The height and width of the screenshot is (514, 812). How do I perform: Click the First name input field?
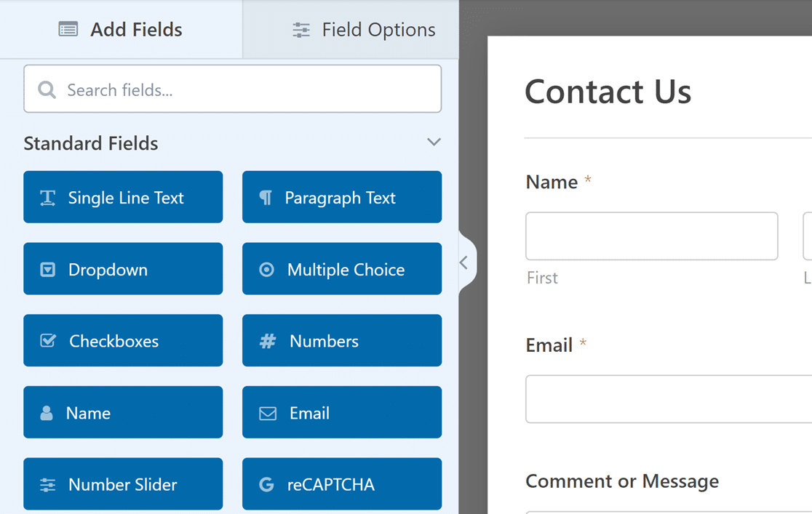[x=651, y=236]
